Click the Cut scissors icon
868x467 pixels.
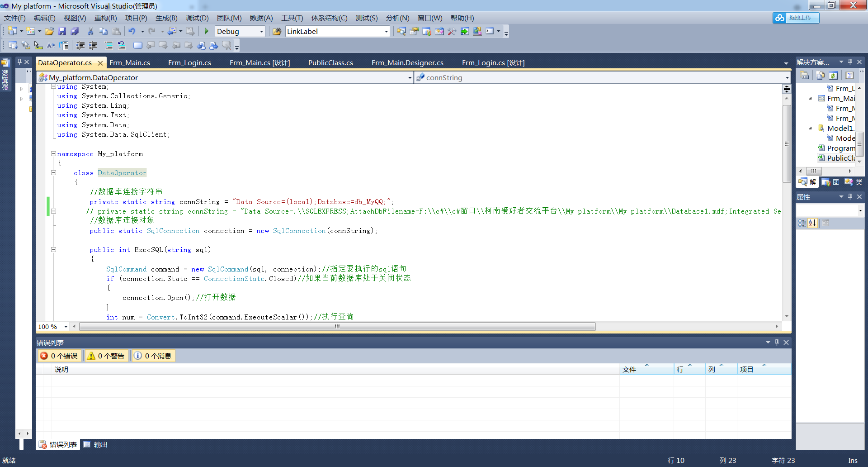[90, 31]
